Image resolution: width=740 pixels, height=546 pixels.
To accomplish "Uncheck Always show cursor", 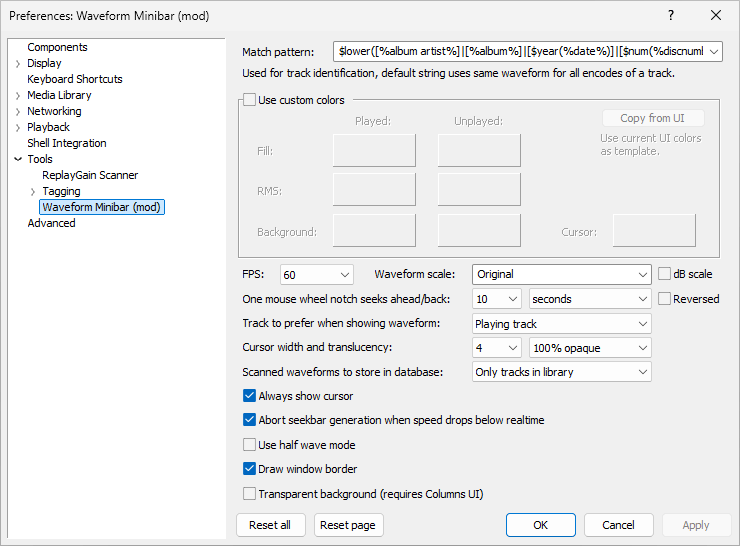I will (250, 396).
